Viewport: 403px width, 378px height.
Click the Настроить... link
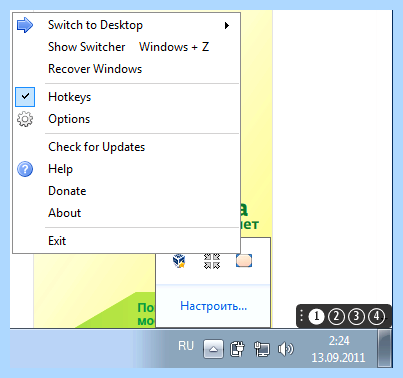click(214, 306)
